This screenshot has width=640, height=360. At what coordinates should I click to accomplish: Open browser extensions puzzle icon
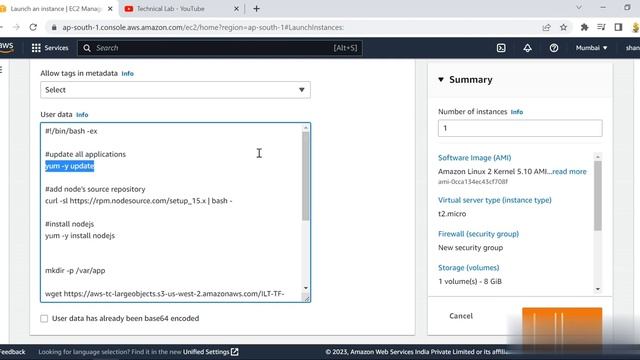(584, 27)
